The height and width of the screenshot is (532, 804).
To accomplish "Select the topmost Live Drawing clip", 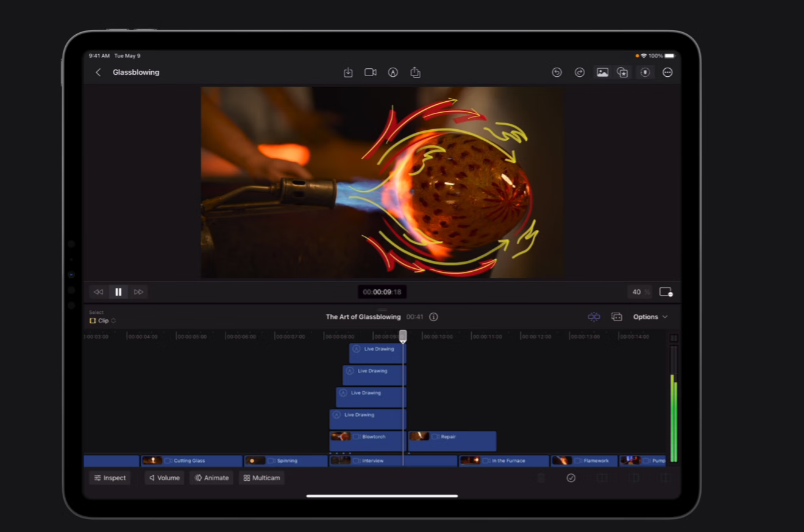I will click(x=377, y=353).
